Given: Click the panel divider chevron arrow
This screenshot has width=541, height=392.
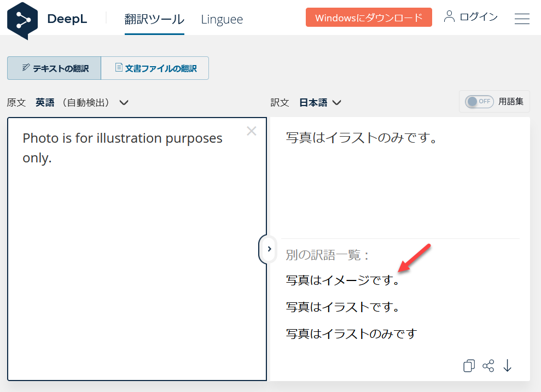Looking at the screenshot, I should point(269,249).
